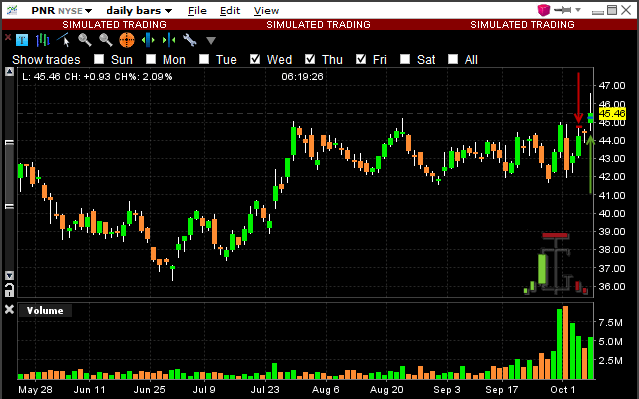Maximize the chart window
Viewport: 639px width, 399px height.
pyautogui.click(x=612, y=10)
